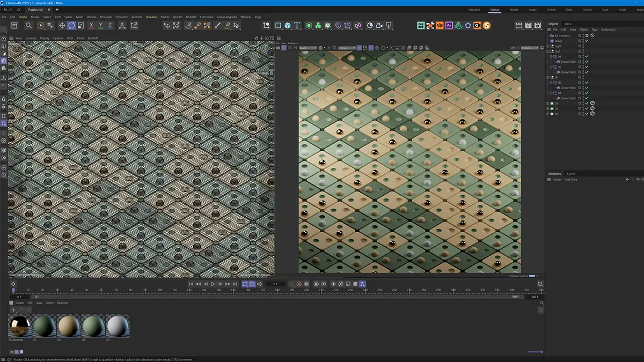Viewport: 644px width, 362px height.
Task: Open the After Effects plugin icon
Action: tap(449, 26)
